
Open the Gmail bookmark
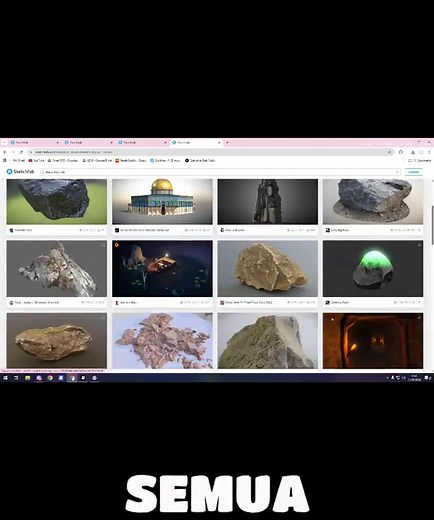(19, 160)
